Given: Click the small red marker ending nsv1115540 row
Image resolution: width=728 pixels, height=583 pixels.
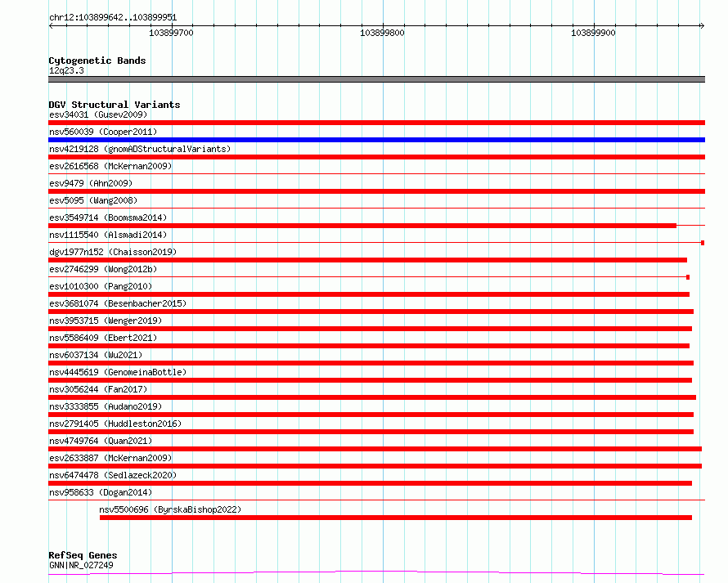Looking at the screenshot, I should [703, 243].
